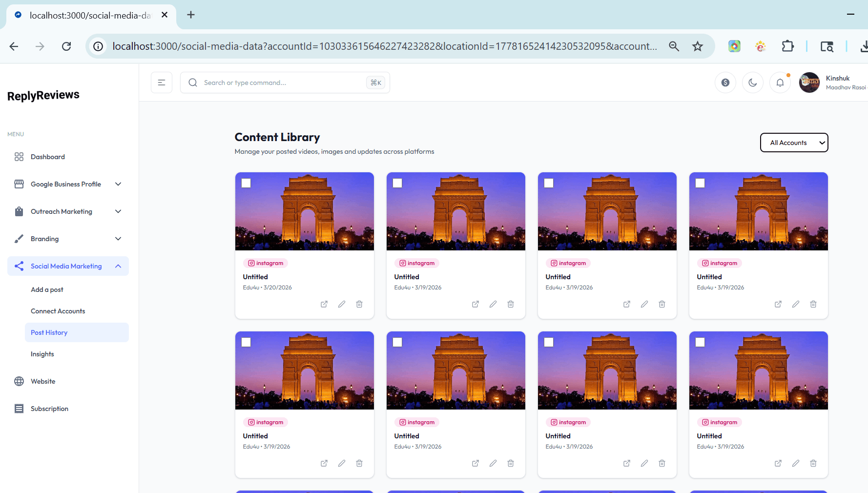Zoom magnifier icon in address bar
Screen dimensions: 868x493
coord(674,46)
